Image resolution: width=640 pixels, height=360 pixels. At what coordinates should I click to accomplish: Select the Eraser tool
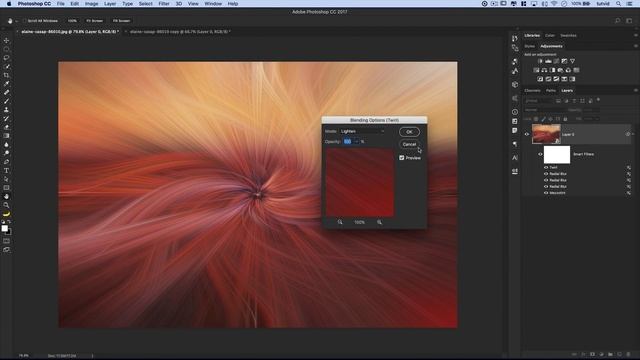pos(7,127)
